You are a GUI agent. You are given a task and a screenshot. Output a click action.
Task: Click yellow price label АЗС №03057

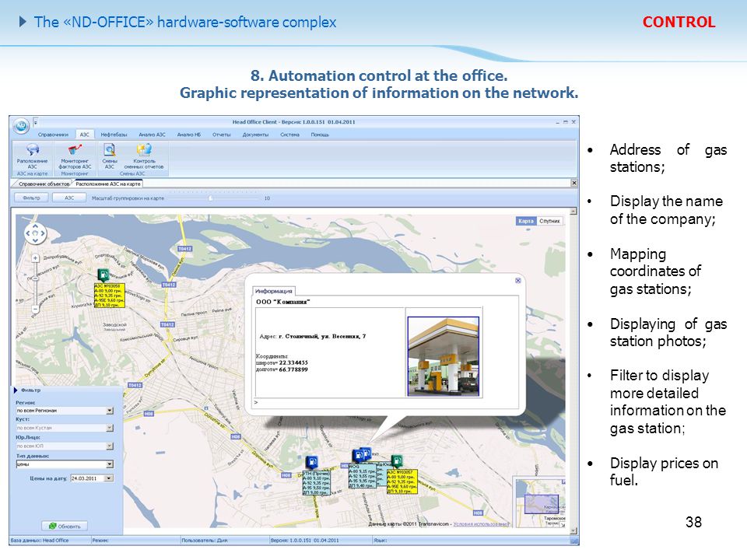pos(402,481)
